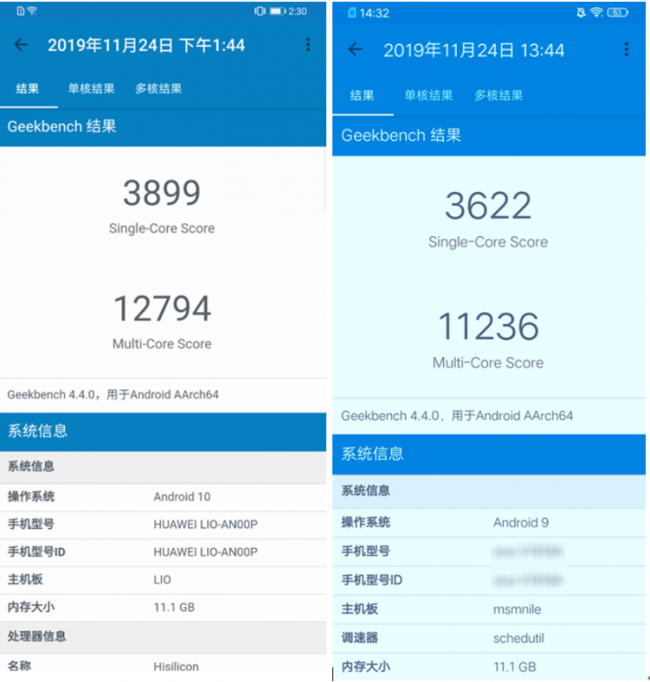Tap the Wi-Fi icon in right status bar
This screenshot has width=650, height=682.
[x=596, y=13]
